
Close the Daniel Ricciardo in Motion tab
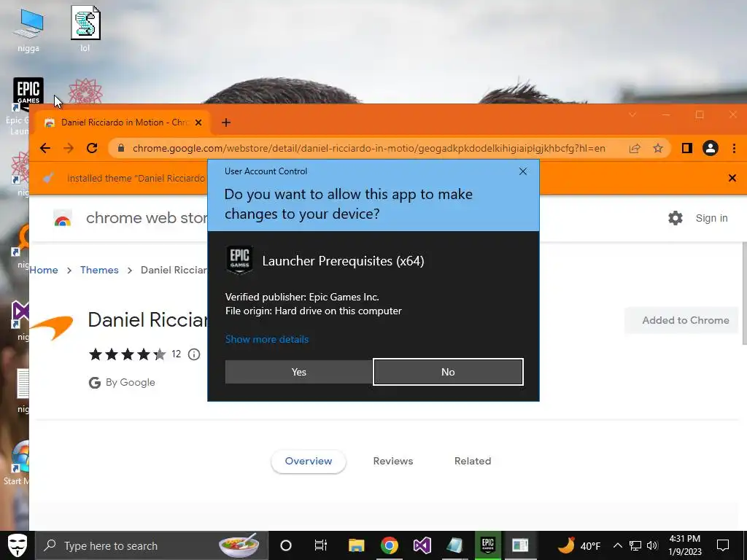point(198,122)
